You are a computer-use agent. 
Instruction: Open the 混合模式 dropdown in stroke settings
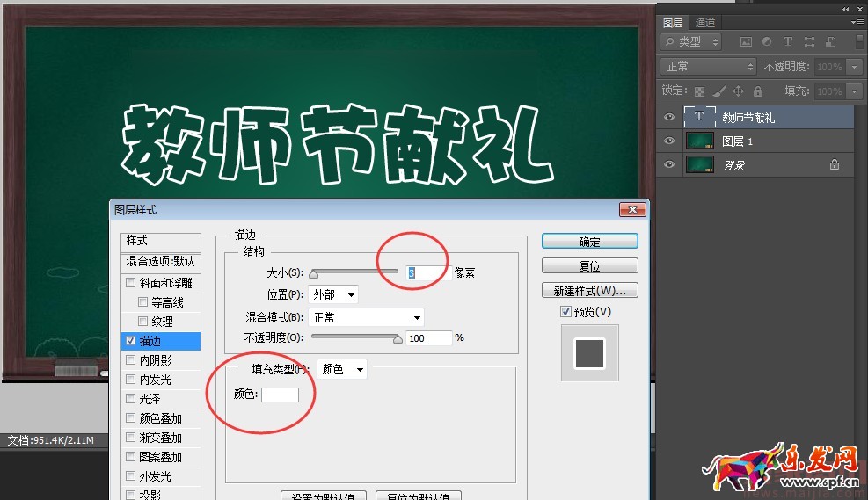367,317
